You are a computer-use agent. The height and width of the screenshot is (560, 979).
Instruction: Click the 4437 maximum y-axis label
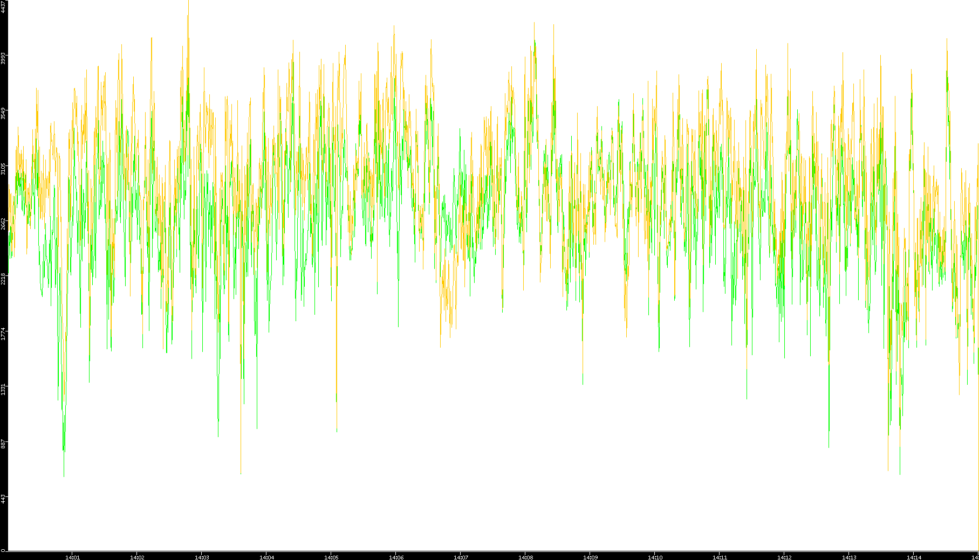click(x=3, y=6)
